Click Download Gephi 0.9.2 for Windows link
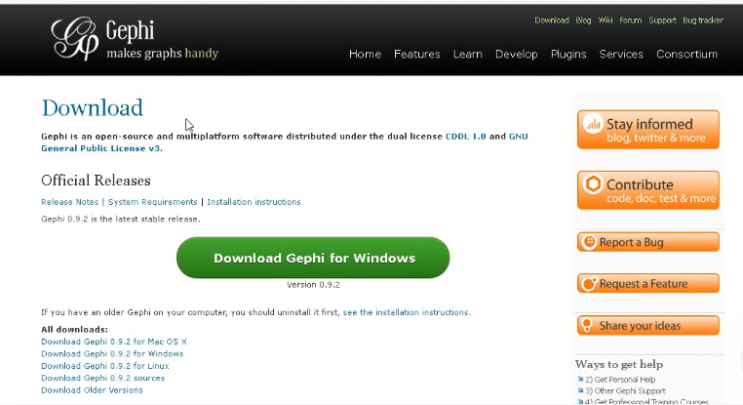Image resolution: width=743 pixels, height=405 pixels. [x=112, y=354]
